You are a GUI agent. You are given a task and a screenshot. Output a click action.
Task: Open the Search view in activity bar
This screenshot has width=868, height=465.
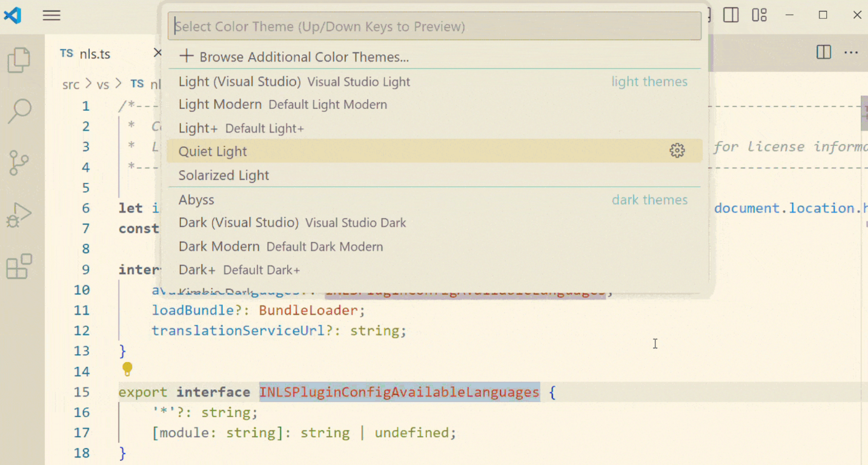(19, 111)
